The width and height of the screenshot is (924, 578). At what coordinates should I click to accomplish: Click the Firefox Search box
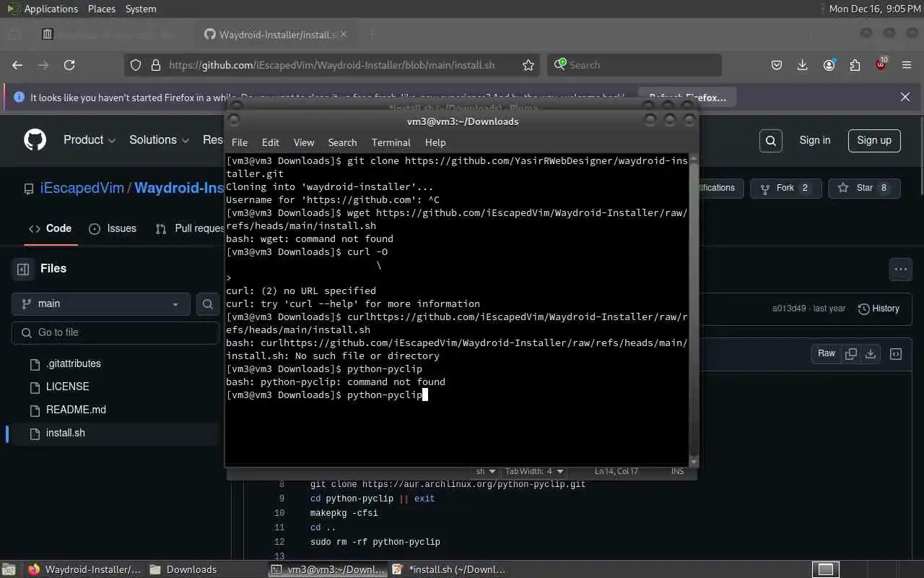(x=635, y=65)
